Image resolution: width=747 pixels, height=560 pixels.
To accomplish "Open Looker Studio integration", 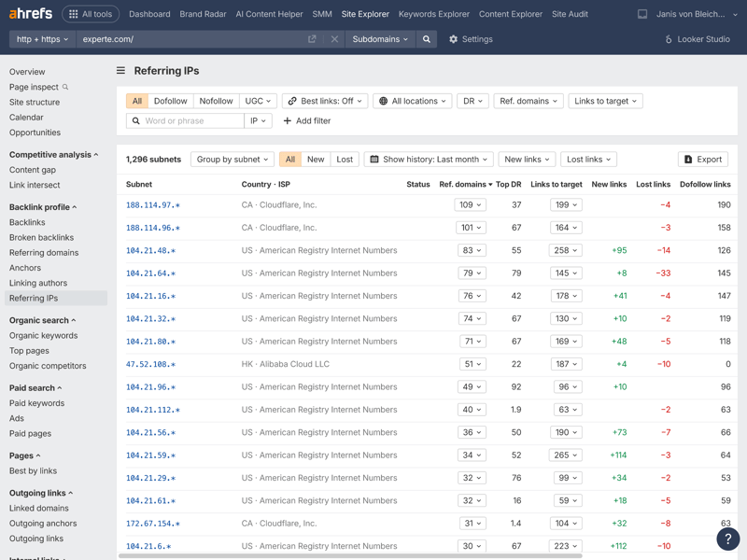I will tap(697, 39).
